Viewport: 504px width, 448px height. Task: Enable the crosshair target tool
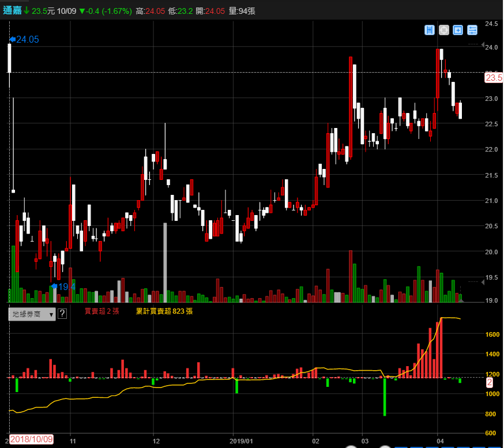pos(443,30)
